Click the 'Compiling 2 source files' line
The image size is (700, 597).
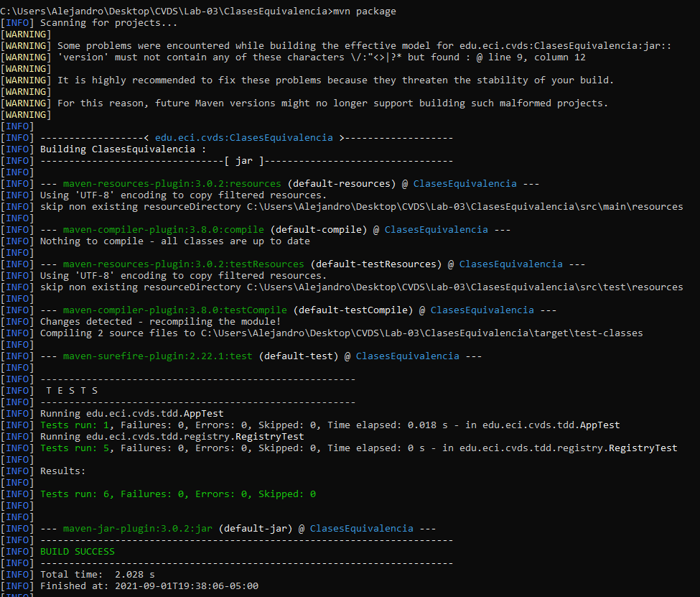pyautogui.click(x=342, y=333)
